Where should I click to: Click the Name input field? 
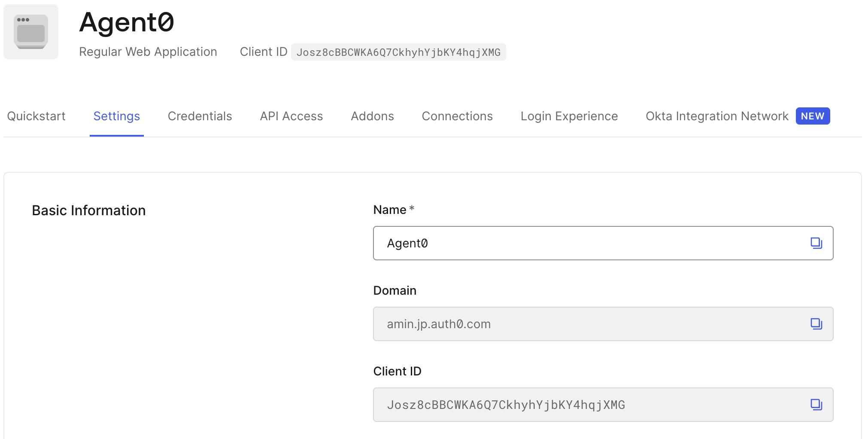[x=603, y=243]
